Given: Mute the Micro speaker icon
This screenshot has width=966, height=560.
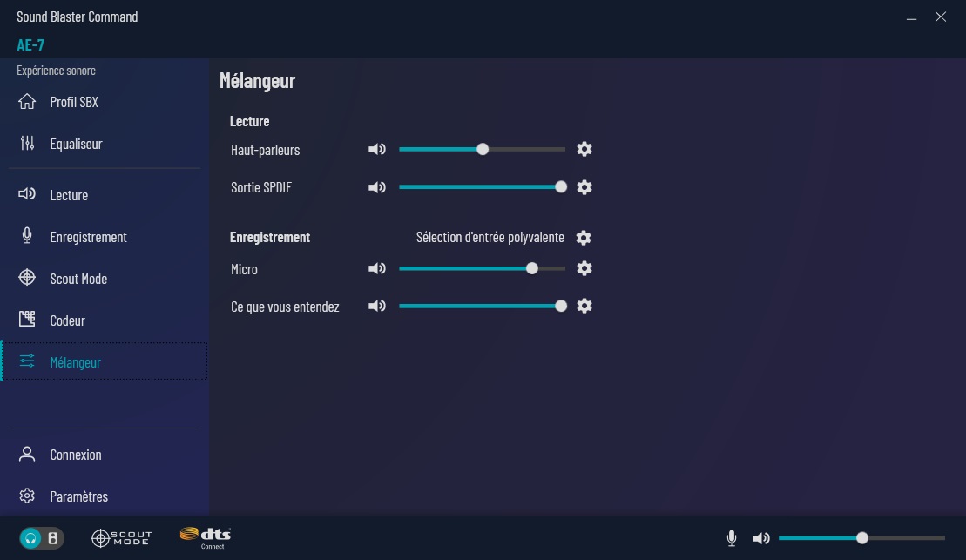Looking at the screenshot, I should [377, 268].
